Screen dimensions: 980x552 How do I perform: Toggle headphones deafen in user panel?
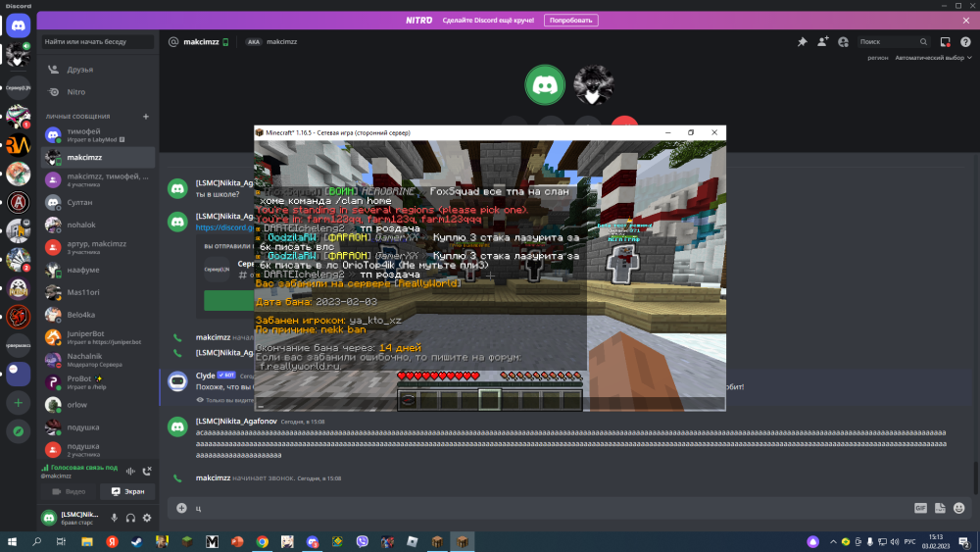click(130, 518)
